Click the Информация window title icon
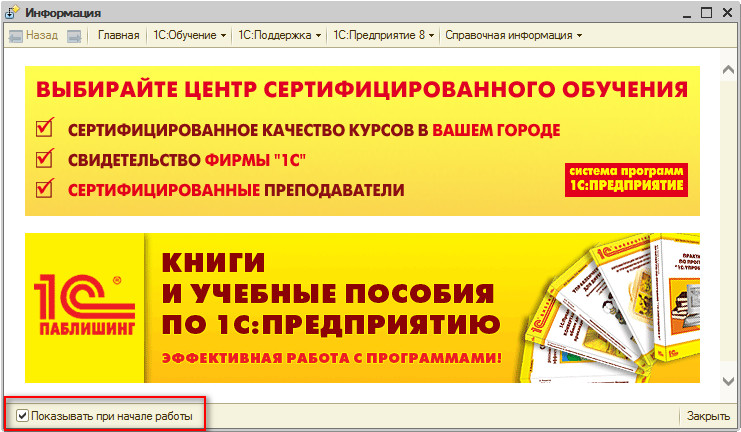This screenshot has height=432, width=741. pyautogui.click(x=12, y=13)
